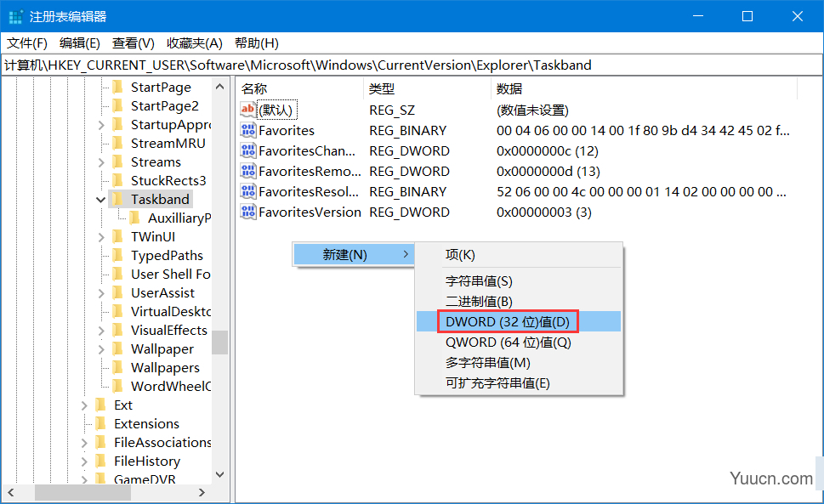Click the tree scroll up arrow
Screen dimensions: 824x504
[220, 87]
